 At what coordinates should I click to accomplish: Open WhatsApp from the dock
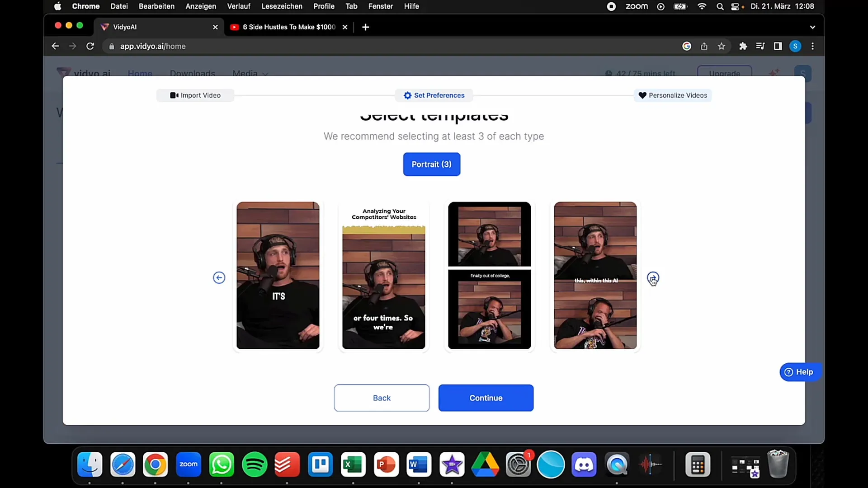pyautogui.click(x=222, y=465)
